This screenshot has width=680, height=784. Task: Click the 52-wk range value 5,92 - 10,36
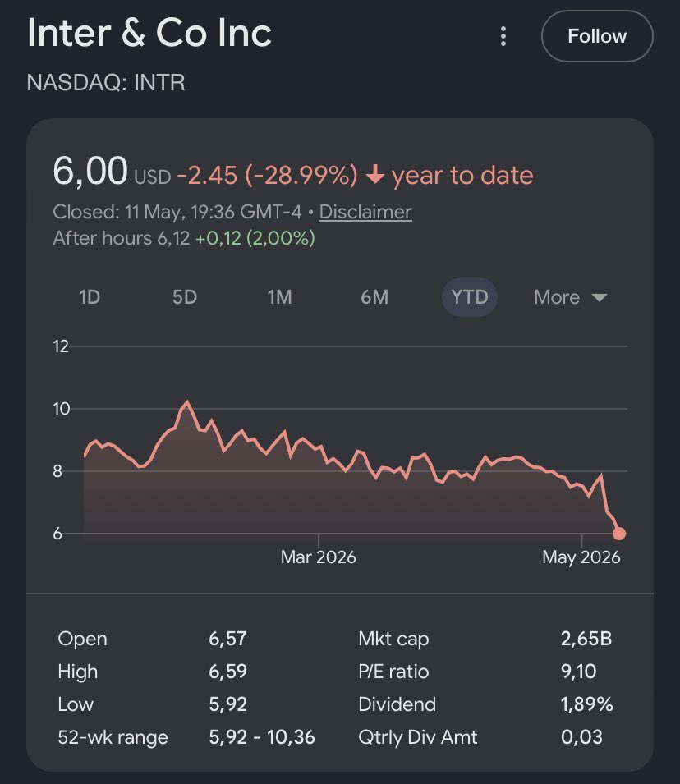click(x=262, y=737)
